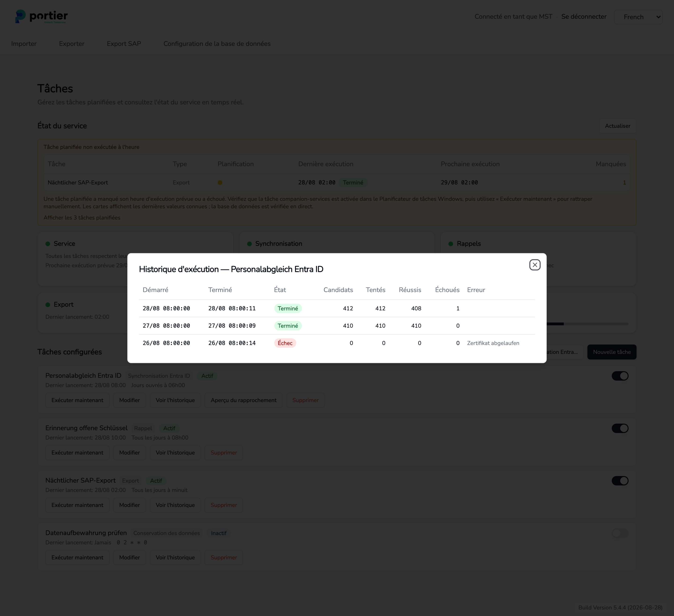Click the 'Échoués' column header
674x616 pixels.
(447, 290)
